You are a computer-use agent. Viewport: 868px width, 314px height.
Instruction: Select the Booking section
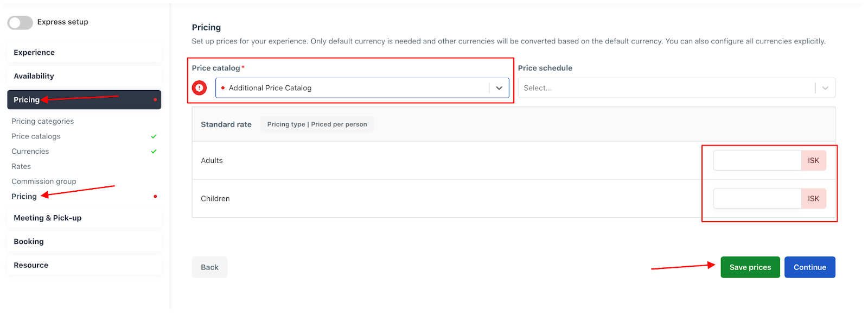(84, 242)
